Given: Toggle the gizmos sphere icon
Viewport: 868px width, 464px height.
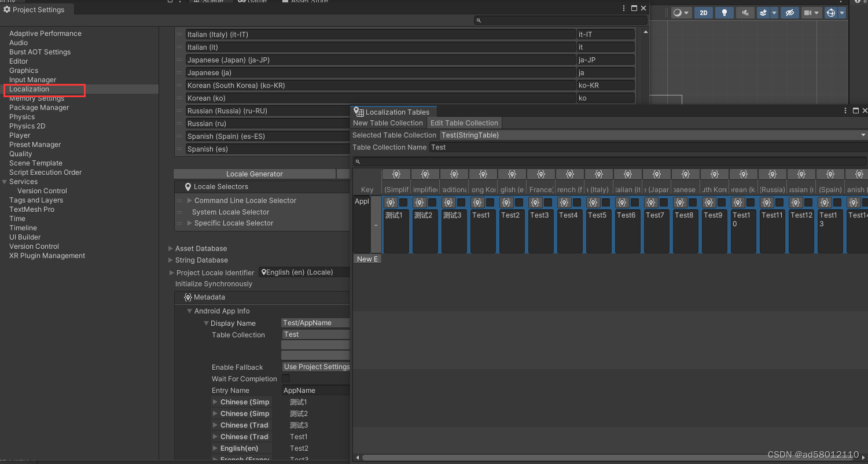Looking at the screenshot, I should (831, 13).
